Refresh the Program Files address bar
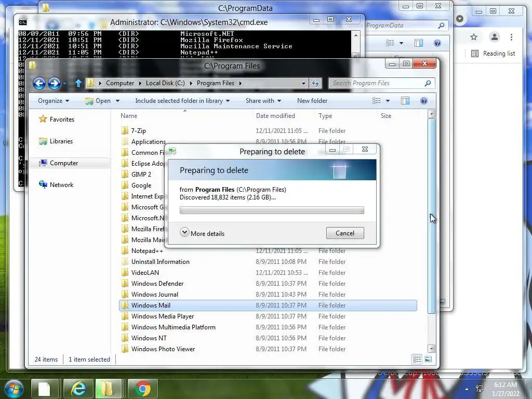 pos(315,83)
